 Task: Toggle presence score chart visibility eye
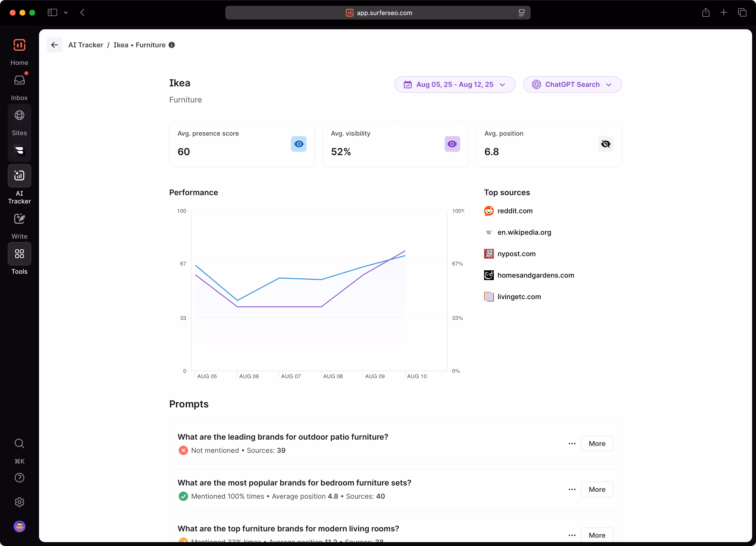pyautogui.click(x=298, y=144)
